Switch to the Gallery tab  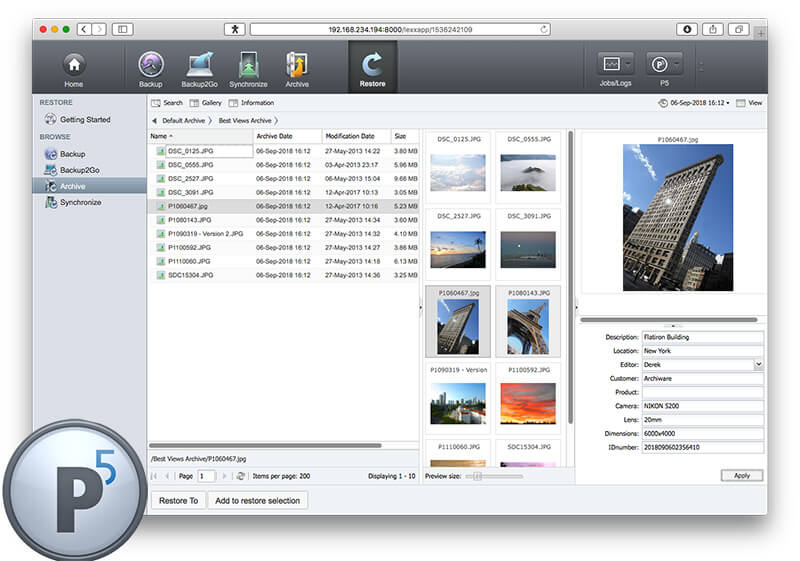tap(206, 103)
